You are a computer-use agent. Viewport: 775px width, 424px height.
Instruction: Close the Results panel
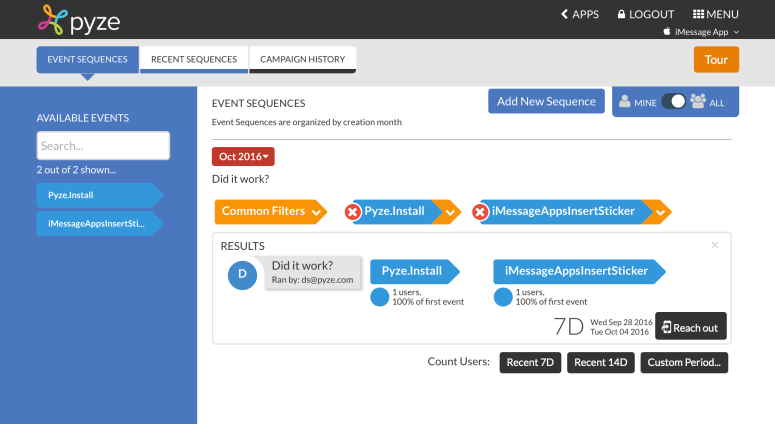(x=715, y=245)
